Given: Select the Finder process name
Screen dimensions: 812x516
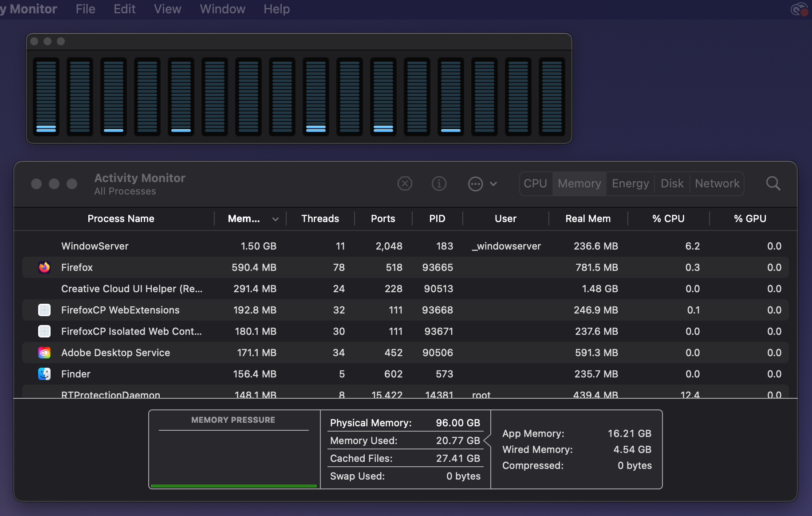Looking at the screenshot, I should click(x=76, y=374).
